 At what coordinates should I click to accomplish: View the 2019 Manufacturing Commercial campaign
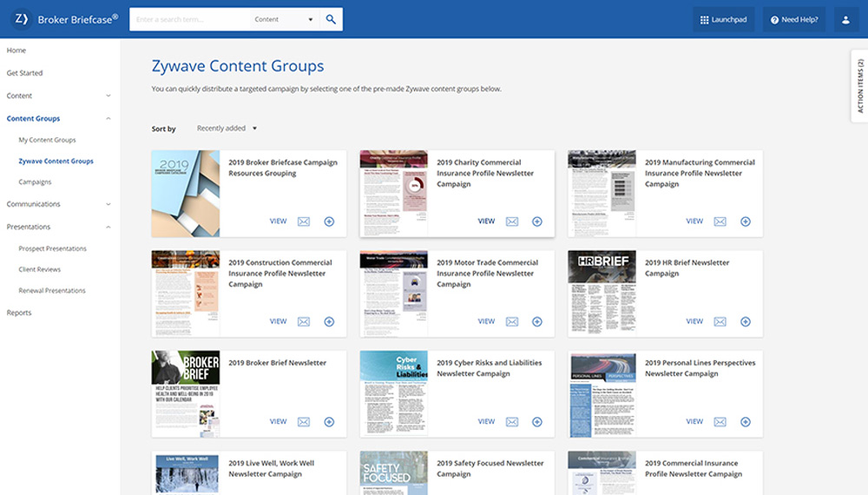coord(694,221)
